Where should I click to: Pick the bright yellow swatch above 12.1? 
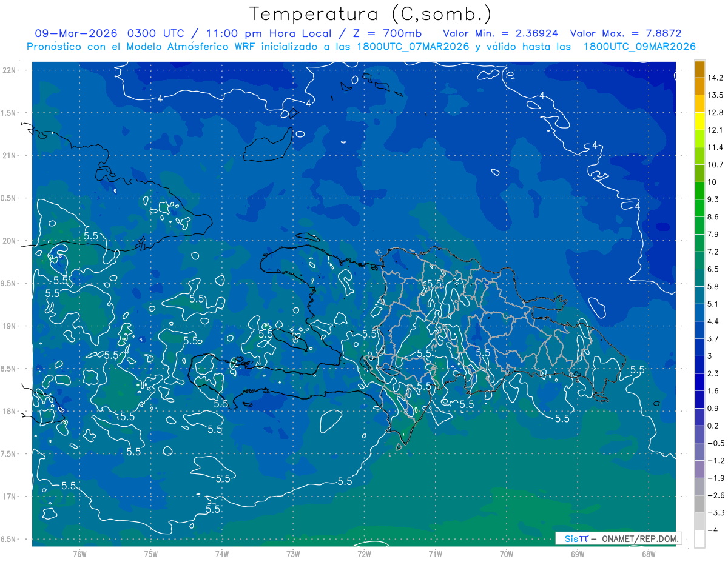click(699, 122)
